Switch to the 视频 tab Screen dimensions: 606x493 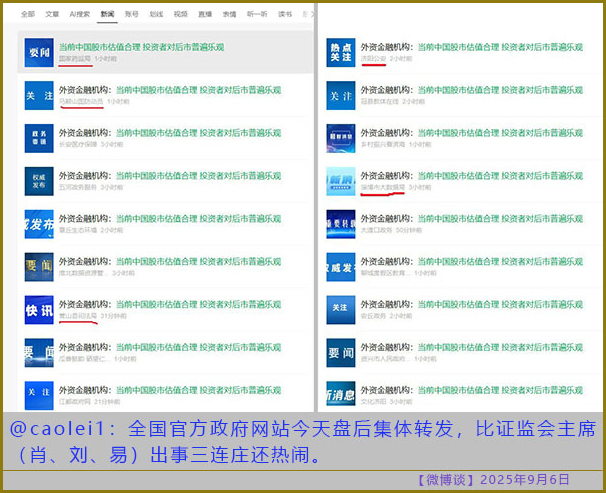click(x=180, y=15)
